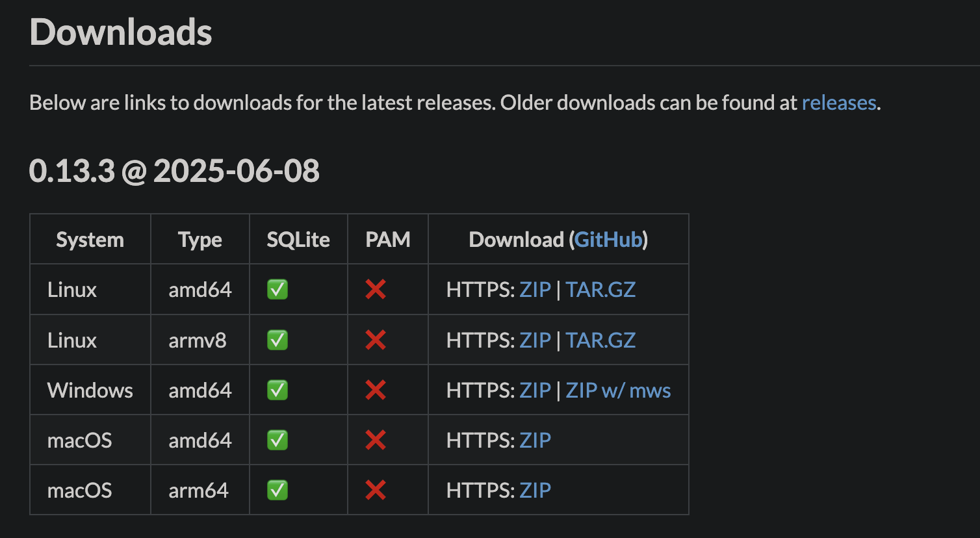Click the Downloads page heading
Image resolution: width=980 pixels, height=538 pixels.
coord(121,32)
